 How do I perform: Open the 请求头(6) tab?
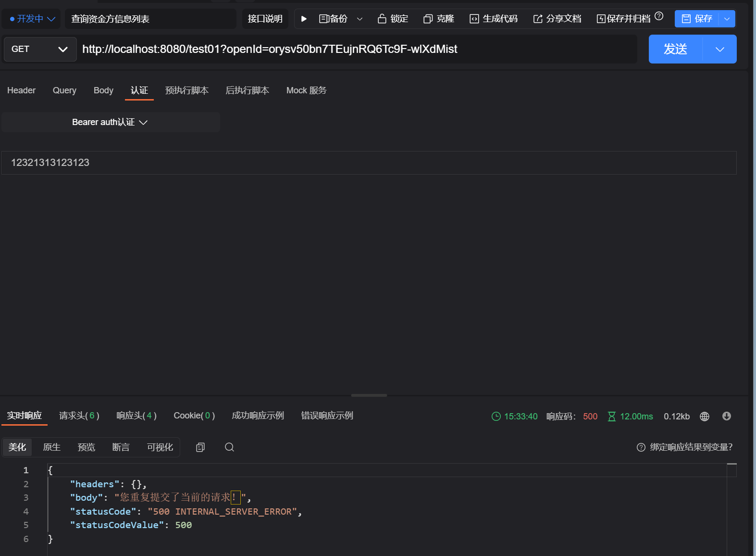click(x=79, y=416)
